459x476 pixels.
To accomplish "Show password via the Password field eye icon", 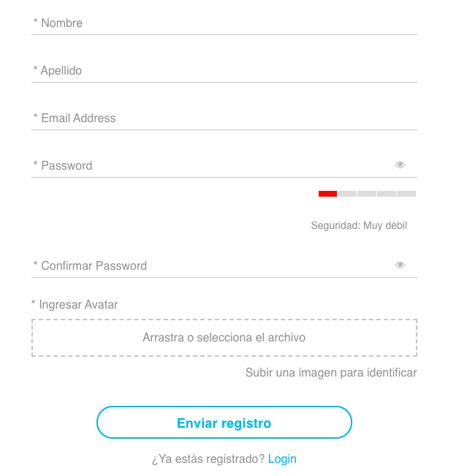I will click(400, 165).
